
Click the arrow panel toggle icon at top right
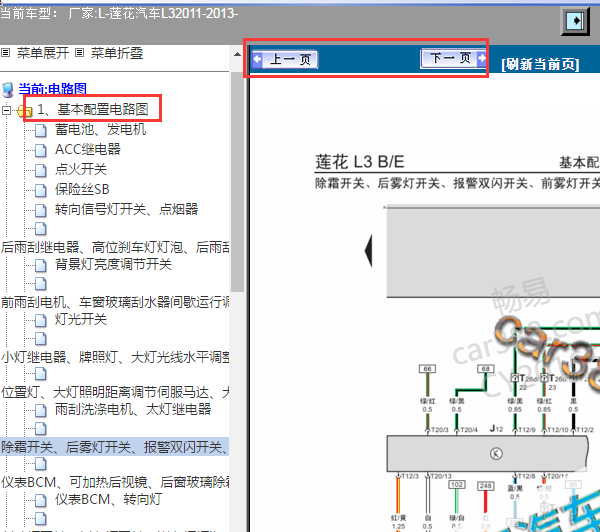(x=576, y=21)
